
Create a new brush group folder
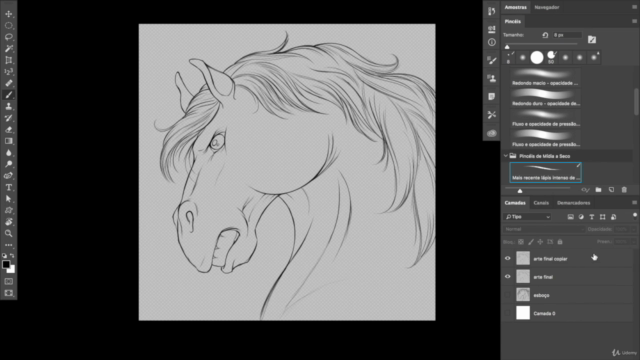598,190
